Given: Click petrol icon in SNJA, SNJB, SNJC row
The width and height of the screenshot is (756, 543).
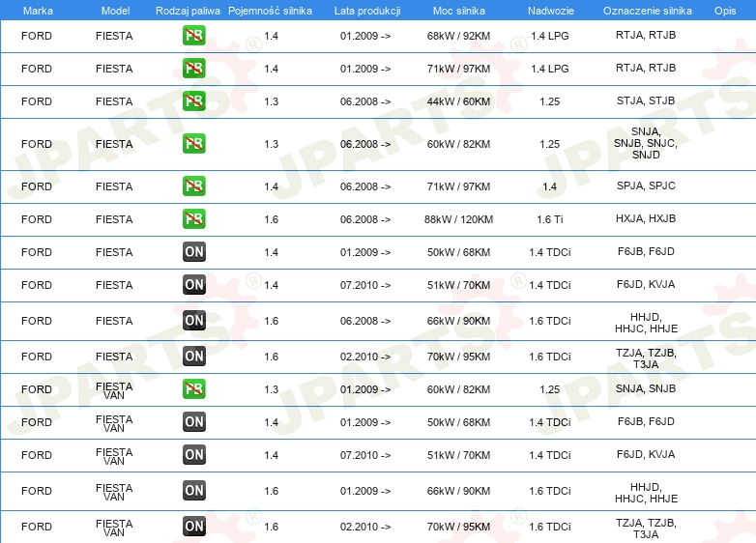Looking at the screenshot, I should (x=193, y=144).
